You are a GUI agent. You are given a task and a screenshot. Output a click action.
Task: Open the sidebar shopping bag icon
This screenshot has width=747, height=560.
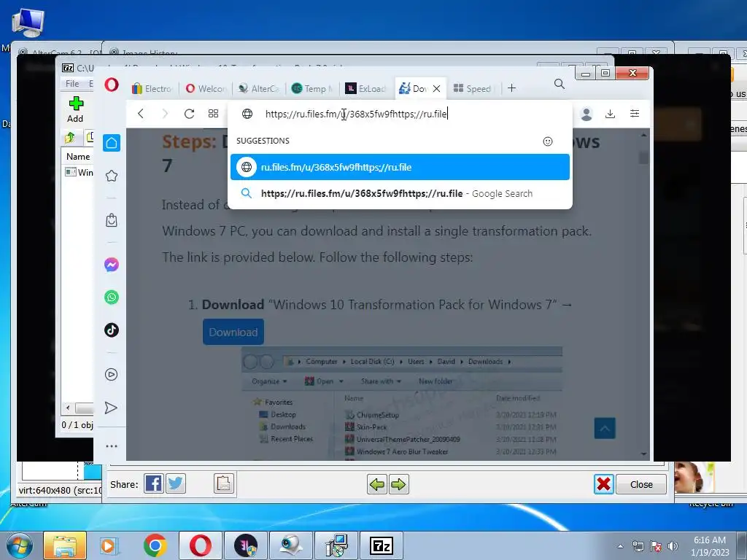112,220
